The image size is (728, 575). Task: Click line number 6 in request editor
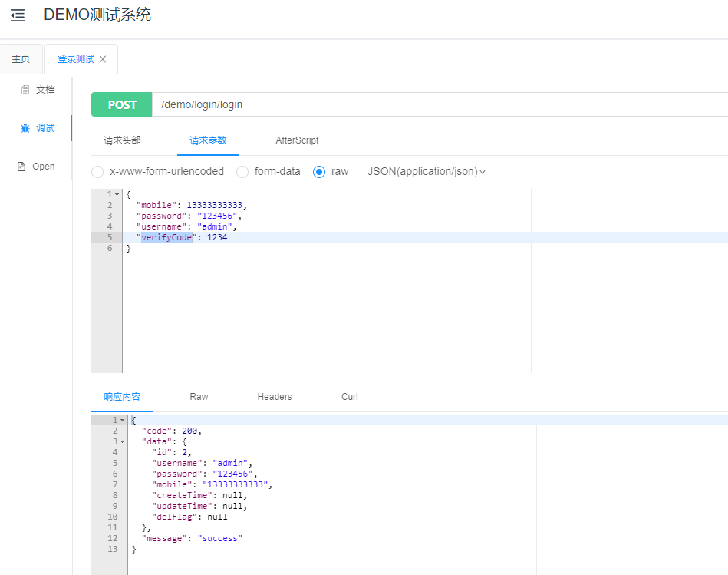[110, 248]
